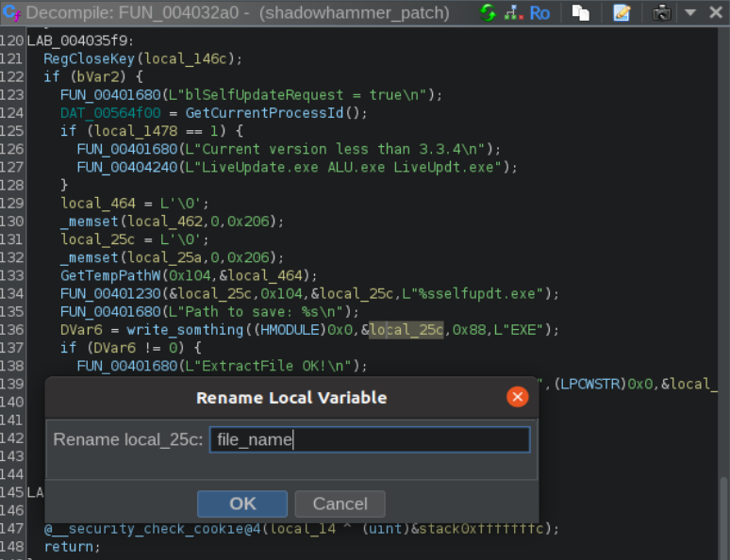The width and height of the screenshot is (730, 560).
Task: Click label LAB_004035f9
Action: pos(76,41)
